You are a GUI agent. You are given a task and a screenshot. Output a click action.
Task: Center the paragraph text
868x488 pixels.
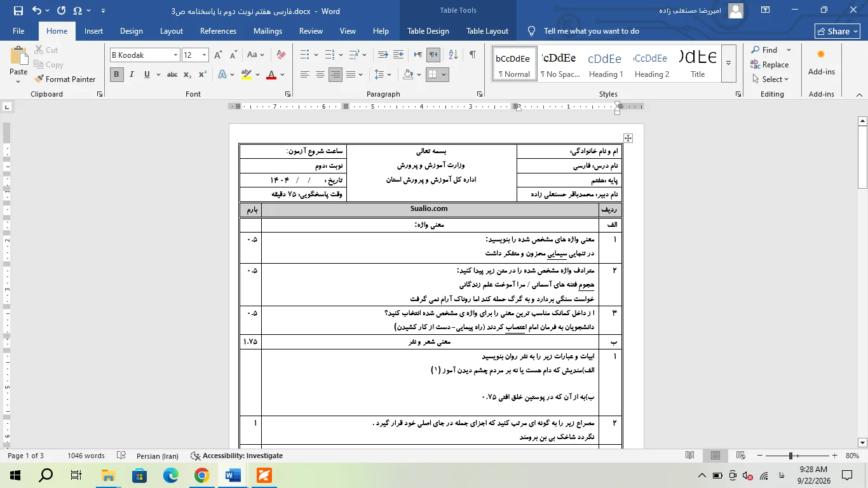[320, 74]
